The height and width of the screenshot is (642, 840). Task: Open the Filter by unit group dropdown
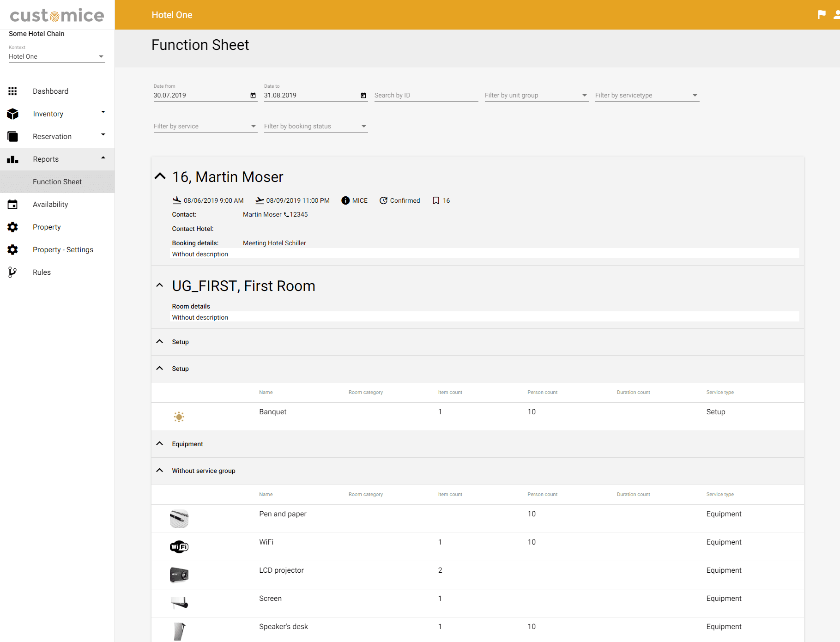536,96
